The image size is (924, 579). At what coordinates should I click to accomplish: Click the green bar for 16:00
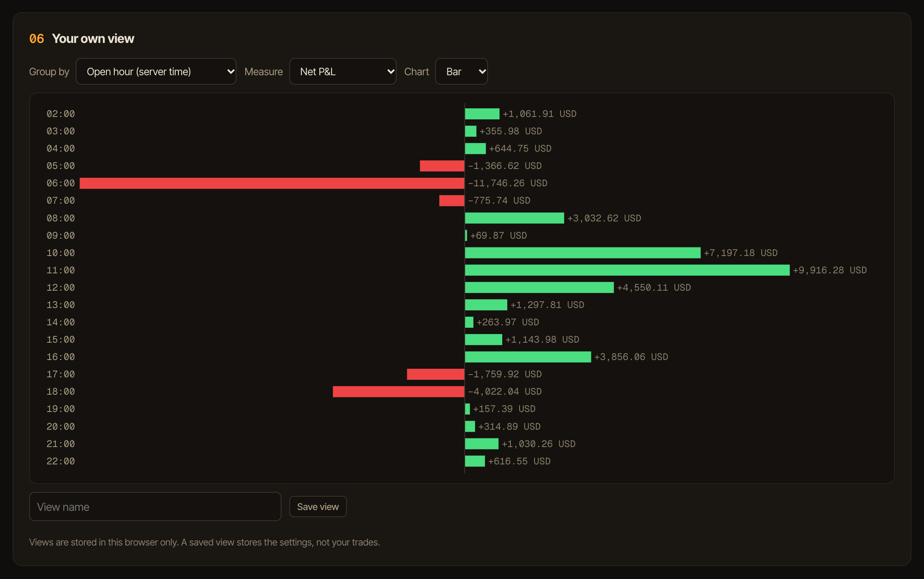click(x=528, y=357)
